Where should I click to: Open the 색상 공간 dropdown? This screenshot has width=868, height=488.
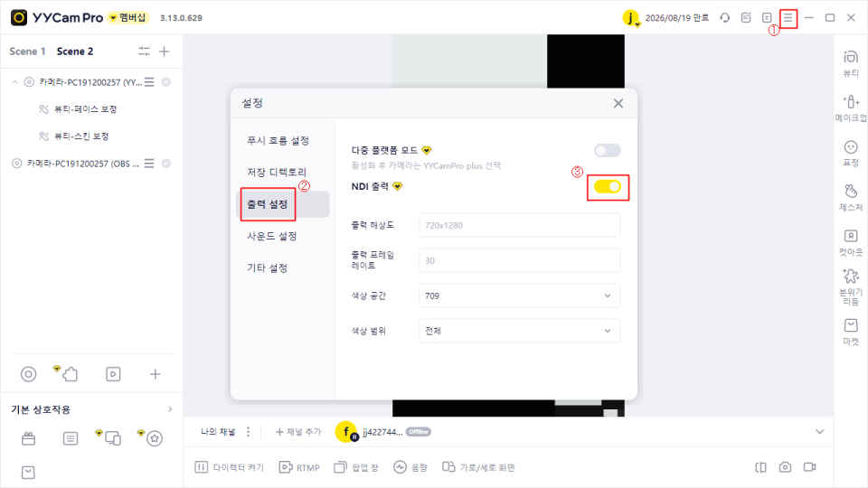click(519, 296)
